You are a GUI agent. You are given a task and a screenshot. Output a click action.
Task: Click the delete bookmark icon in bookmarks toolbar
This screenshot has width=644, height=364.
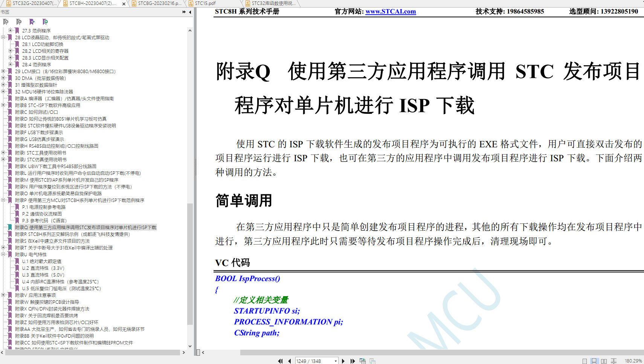click(x=6, y=22)
